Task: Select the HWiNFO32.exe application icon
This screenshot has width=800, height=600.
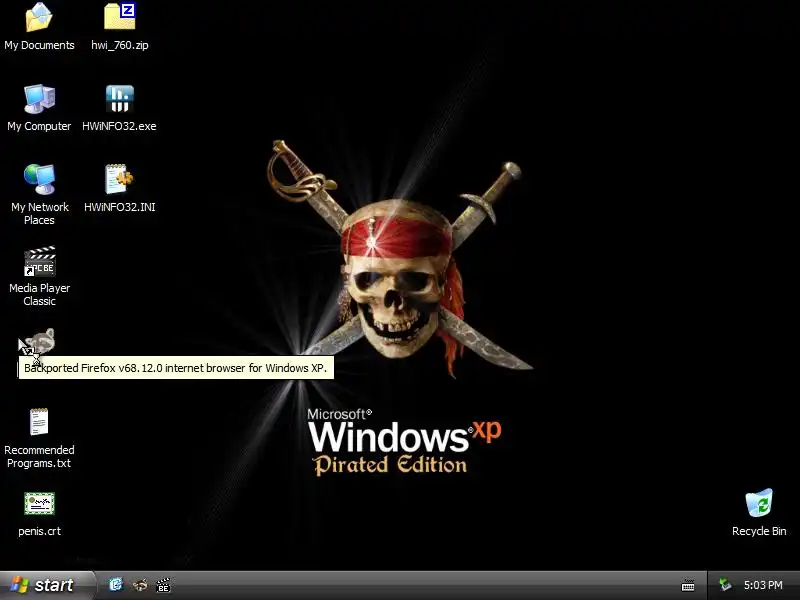Action: click(x=119, y=98)
